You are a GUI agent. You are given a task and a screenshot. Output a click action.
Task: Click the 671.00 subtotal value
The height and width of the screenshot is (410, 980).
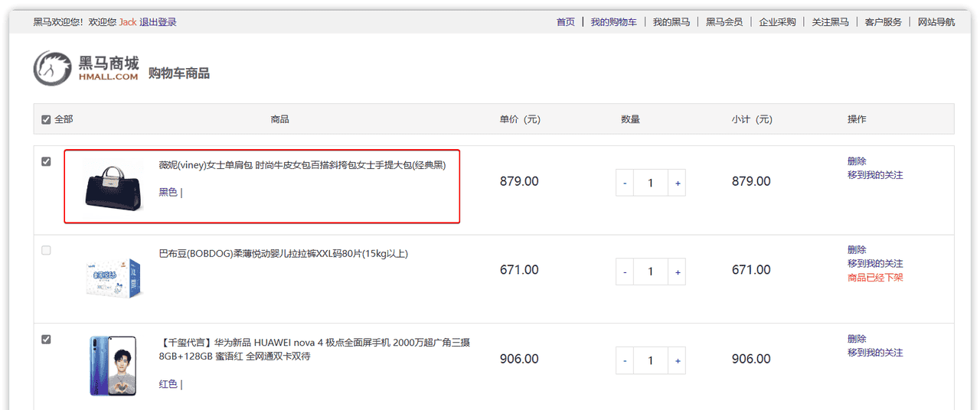coord(751,271)
